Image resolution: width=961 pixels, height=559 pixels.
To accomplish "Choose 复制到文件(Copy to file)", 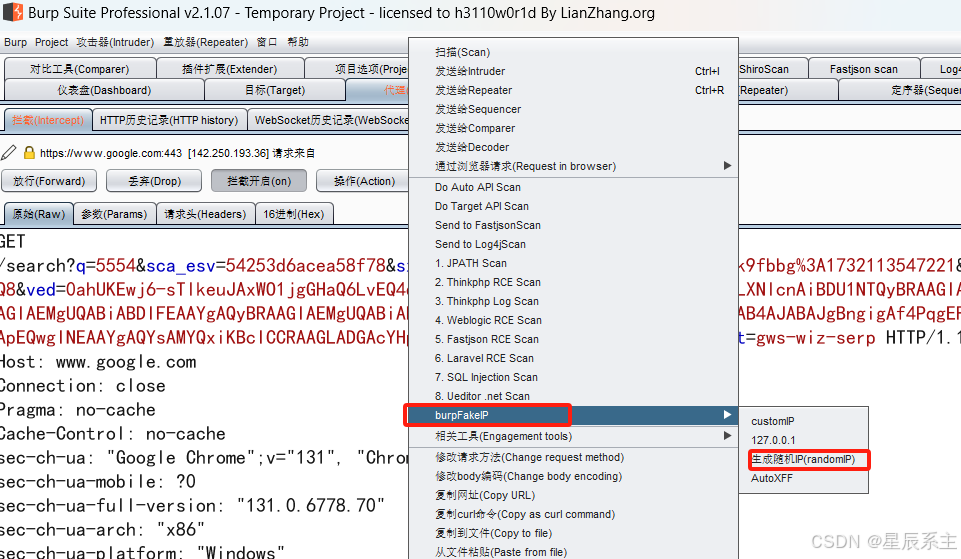I will point(573,533).
